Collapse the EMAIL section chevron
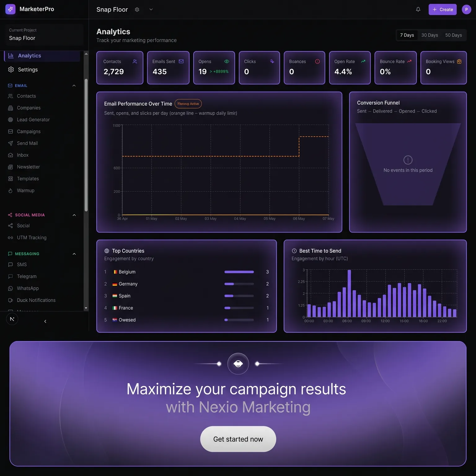This screenshot has width=476, height=476. pos(74,86)
